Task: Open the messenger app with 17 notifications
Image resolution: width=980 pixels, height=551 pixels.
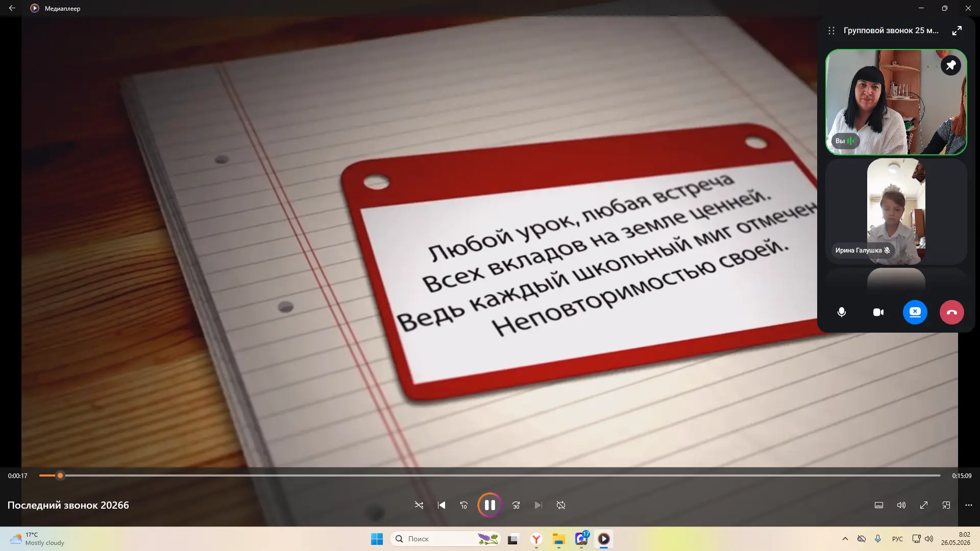Action: pos(581,539)
